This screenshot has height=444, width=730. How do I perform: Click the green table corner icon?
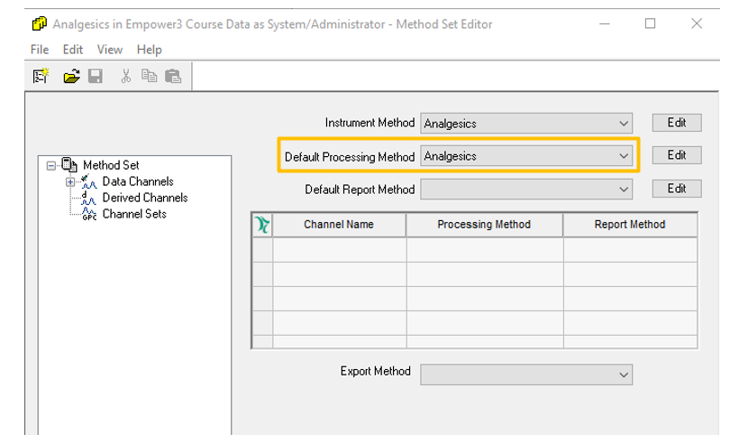tap(263, 225)
